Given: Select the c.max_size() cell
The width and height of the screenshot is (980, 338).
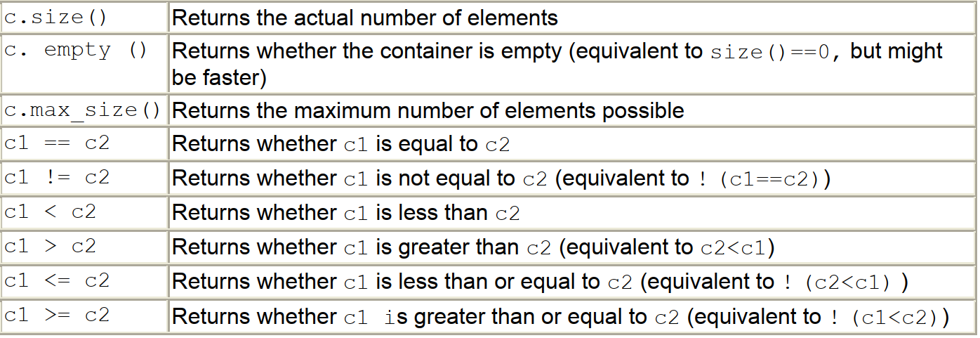Looking at the screenshot, I should coord(83,110).
